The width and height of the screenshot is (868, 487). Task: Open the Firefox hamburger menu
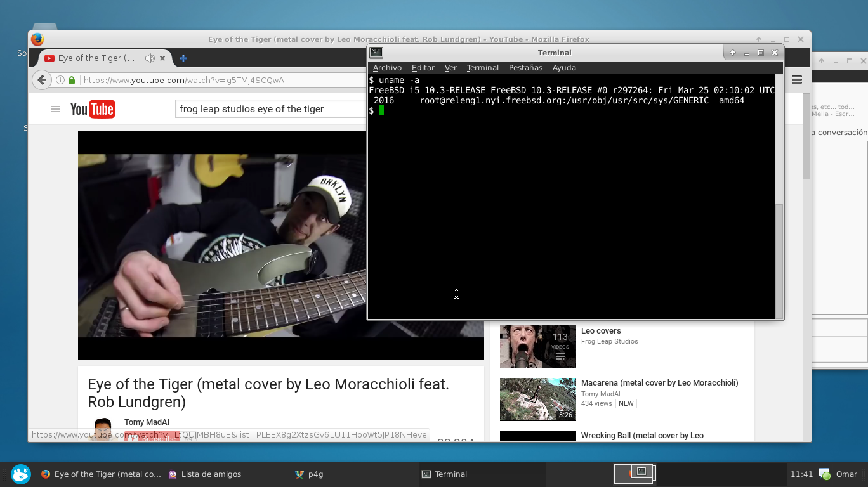(797, 80)
